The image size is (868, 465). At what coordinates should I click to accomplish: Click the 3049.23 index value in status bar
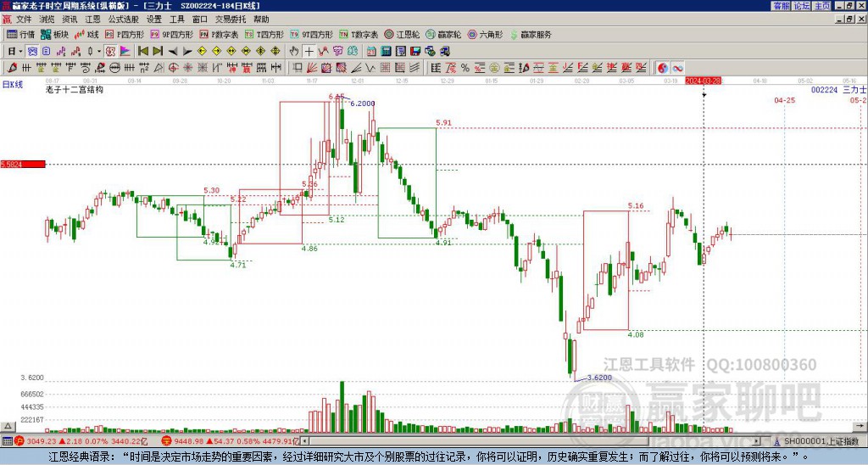click(42, 441)
